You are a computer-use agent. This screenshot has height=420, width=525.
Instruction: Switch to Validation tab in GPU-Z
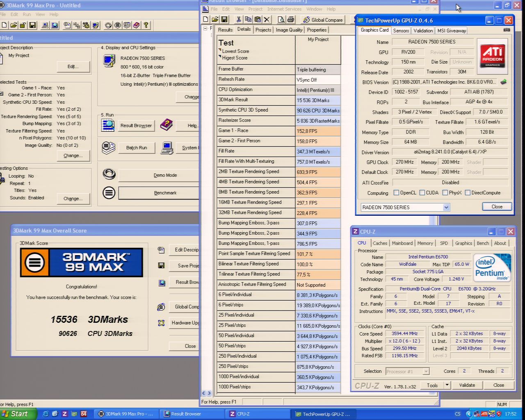click(x=423, y=31)
